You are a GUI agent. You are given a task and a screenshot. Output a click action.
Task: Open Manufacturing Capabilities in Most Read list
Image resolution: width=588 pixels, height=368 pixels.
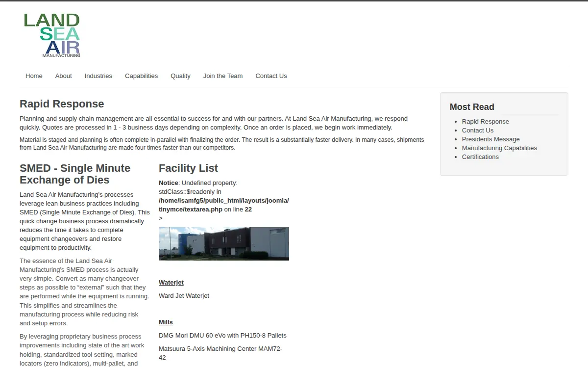pyautogui.click(x=499, y=148)
